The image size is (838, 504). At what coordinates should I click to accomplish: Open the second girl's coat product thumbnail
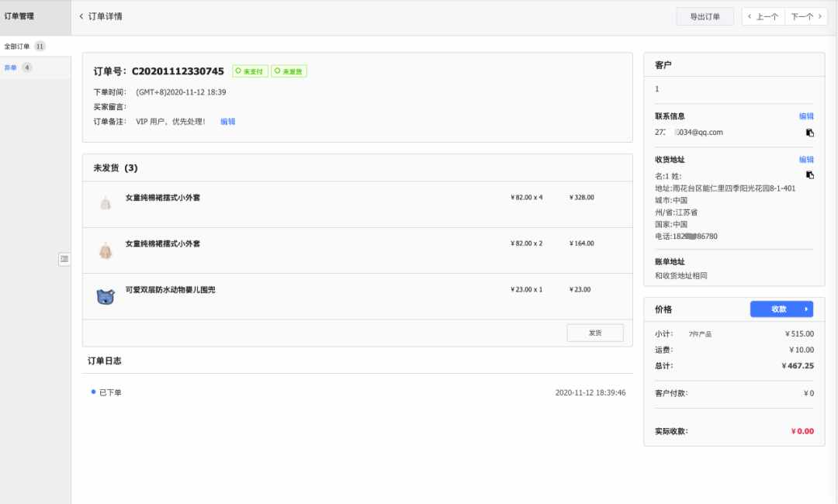click(x=106, y=250)
